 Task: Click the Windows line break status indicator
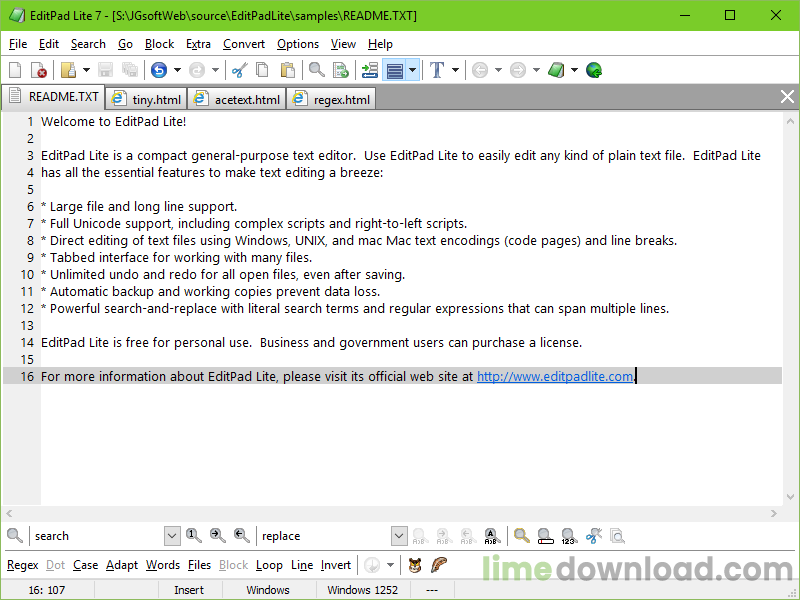(x=268, y=590)
